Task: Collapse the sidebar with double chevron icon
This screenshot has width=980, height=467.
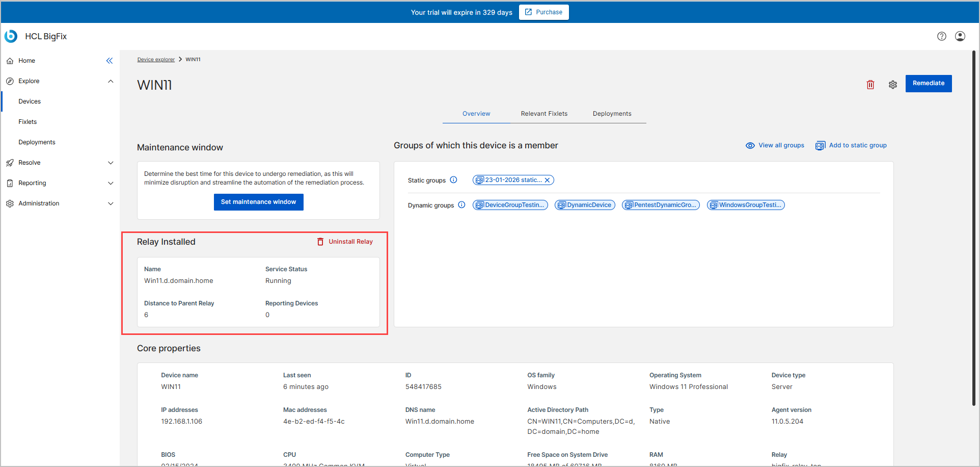Action: pos(110,61)
